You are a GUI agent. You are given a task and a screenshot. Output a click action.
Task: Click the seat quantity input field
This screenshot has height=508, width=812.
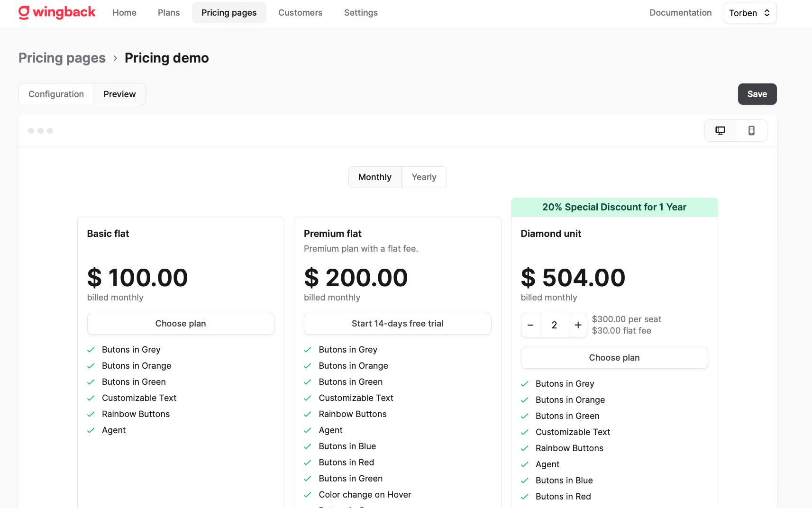pyautogui.click(x=554, y=325)
